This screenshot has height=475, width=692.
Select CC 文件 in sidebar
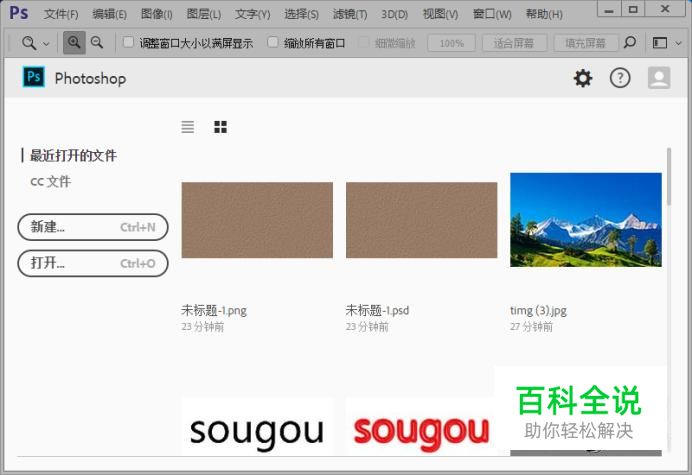50,181
